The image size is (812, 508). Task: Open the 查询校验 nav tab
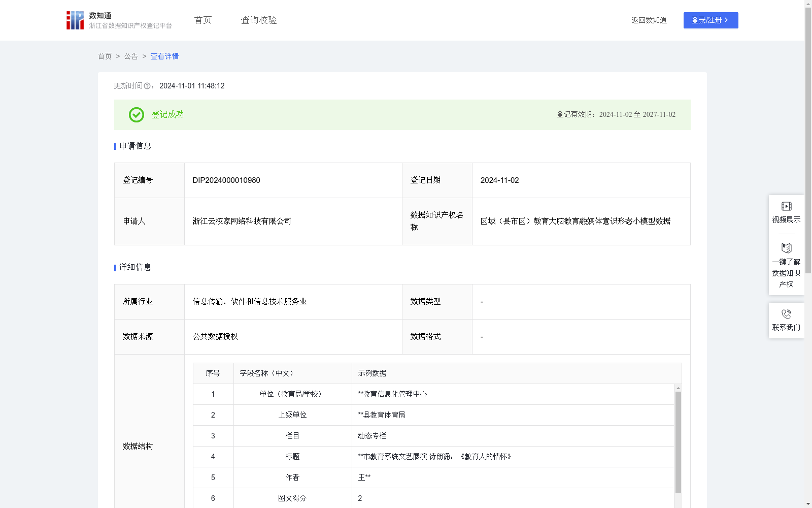coord(259,20)
